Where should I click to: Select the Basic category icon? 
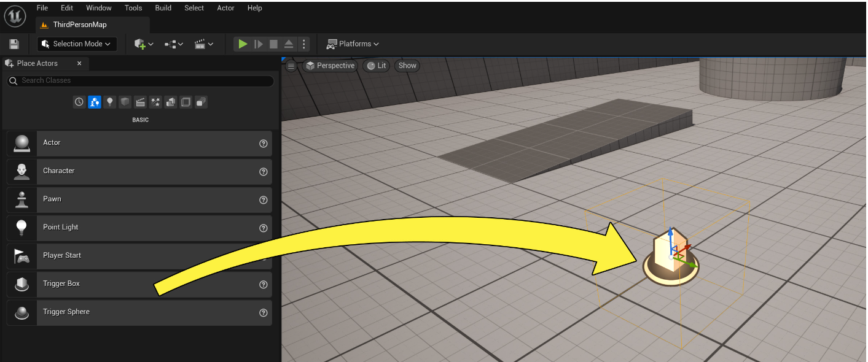click(95, 102)
